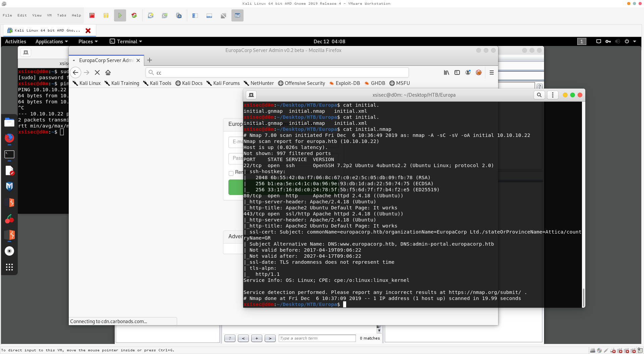Screen dimensions: 644x354
Task: Toggle the Firefox sidebar icon
Action: pyautogui.click(x=457, y=72)
